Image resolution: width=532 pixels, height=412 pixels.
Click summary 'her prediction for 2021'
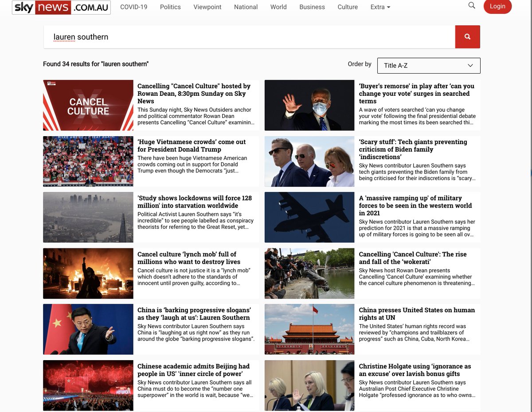pos(417,228)
